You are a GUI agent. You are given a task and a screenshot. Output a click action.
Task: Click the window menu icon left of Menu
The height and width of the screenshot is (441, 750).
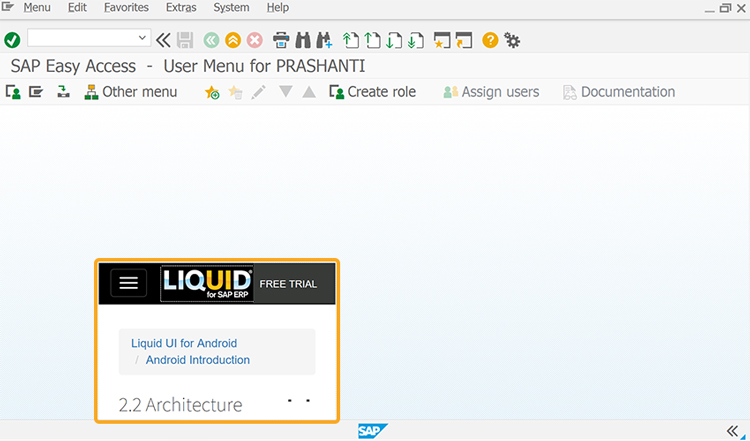pos(8,7)
